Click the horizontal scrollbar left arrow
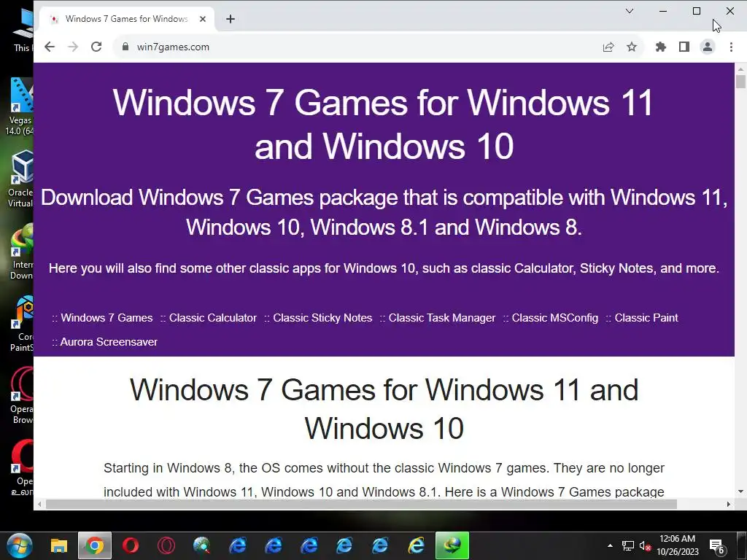 coord(39,504)
